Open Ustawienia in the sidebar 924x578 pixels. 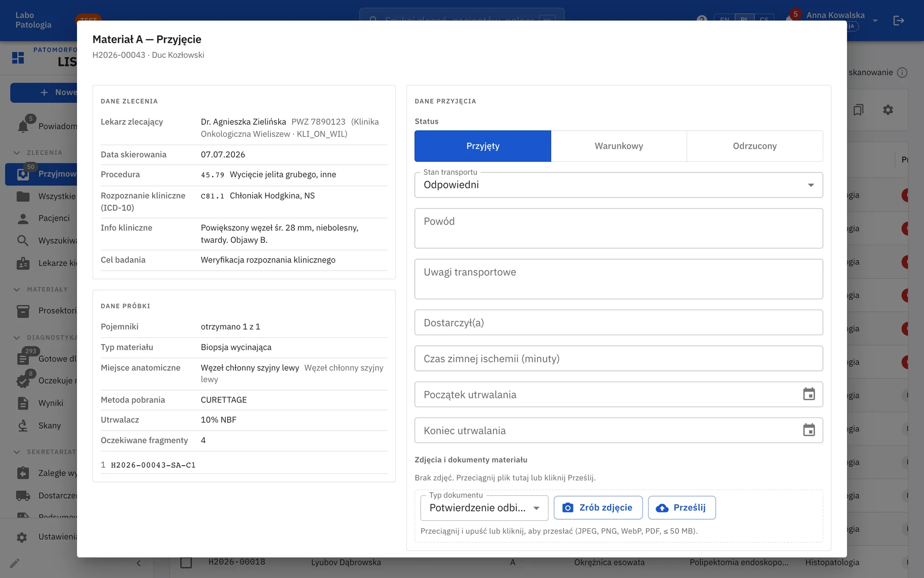point(41,537)
